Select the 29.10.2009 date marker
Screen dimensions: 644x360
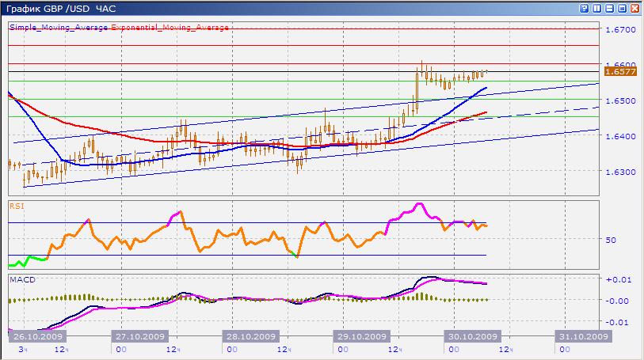tap(362, 336)
